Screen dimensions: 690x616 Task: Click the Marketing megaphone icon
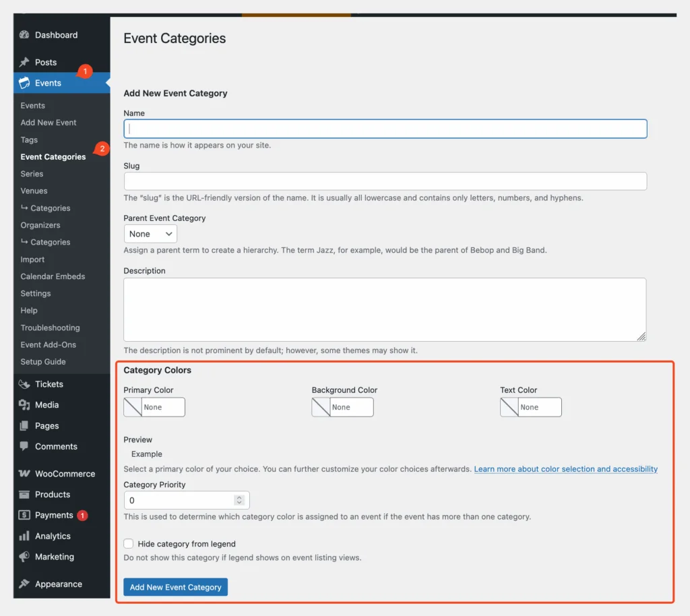24,556
